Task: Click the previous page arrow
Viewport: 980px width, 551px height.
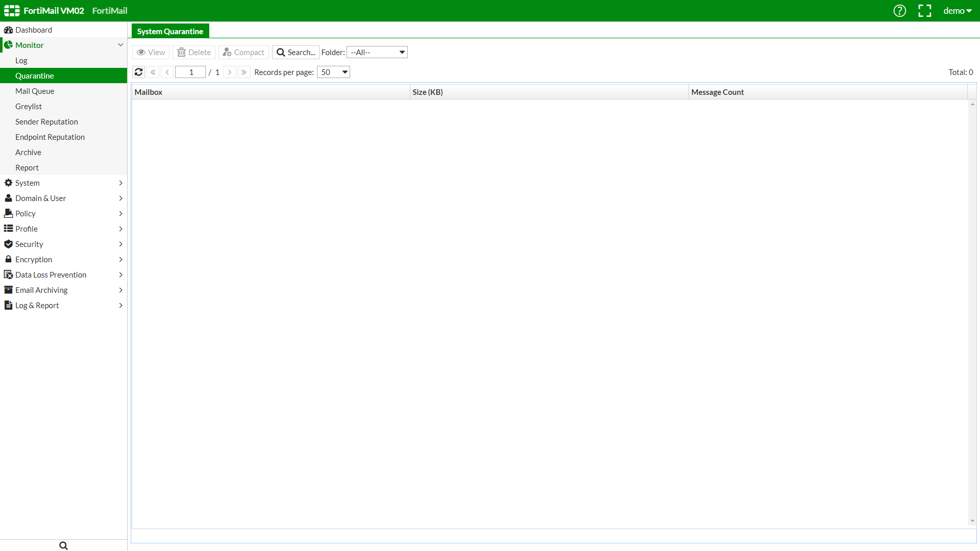Action: [167, 72]
